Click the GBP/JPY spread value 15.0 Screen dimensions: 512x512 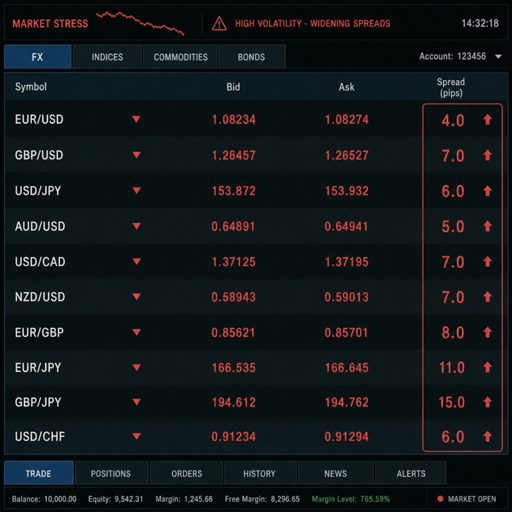(x=451, y=402)
